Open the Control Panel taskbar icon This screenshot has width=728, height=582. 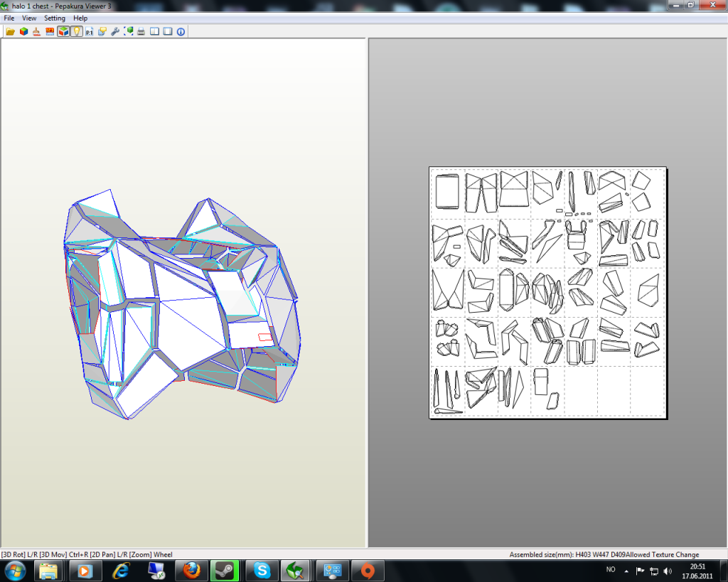click(x=333, y=571)
